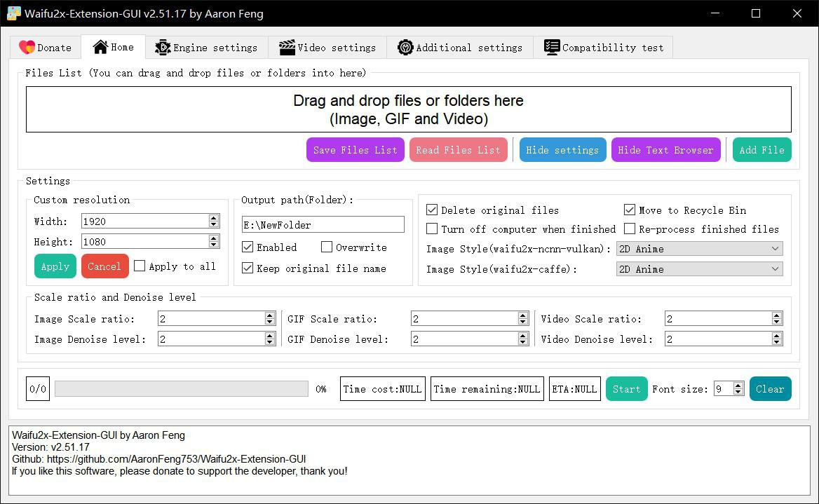Click the ETA:NULL label
The width and height of the screenshot is (819, 504).
tap(574, 388)
